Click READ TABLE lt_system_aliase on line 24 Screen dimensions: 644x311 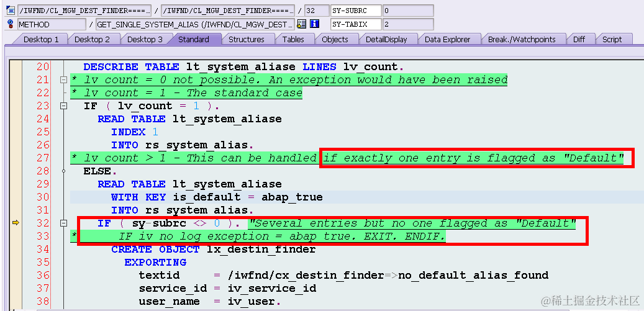pyautogui.click(x=189, y=119)
